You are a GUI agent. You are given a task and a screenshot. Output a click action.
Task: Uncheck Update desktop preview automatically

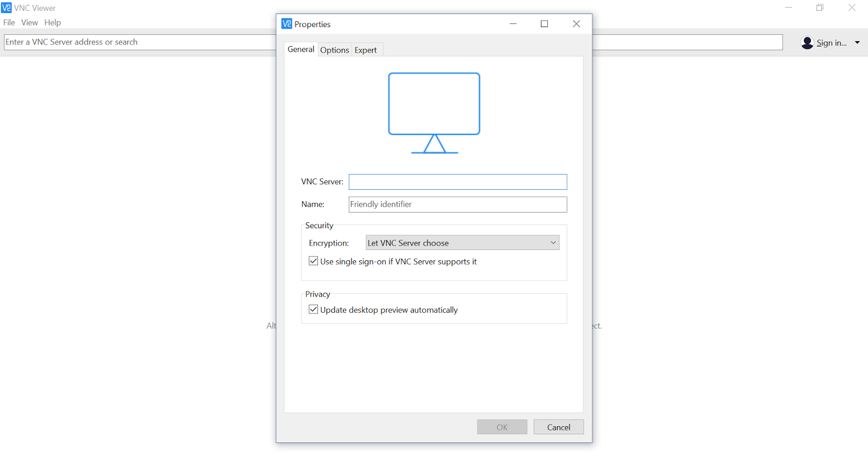(x=314, y=309)
